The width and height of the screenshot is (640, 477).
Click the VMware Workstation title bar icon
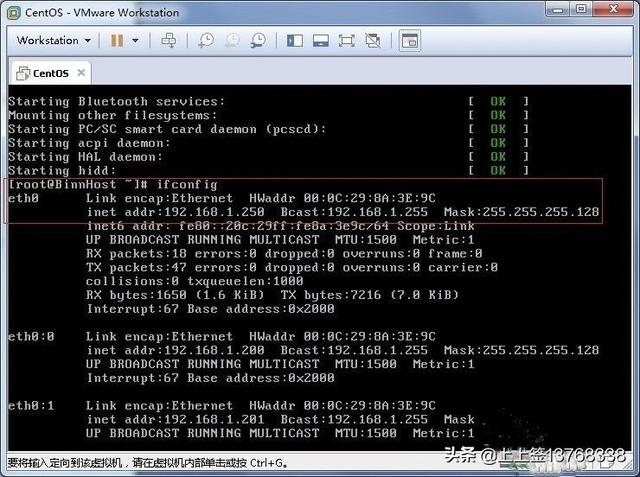coord(14,13)
